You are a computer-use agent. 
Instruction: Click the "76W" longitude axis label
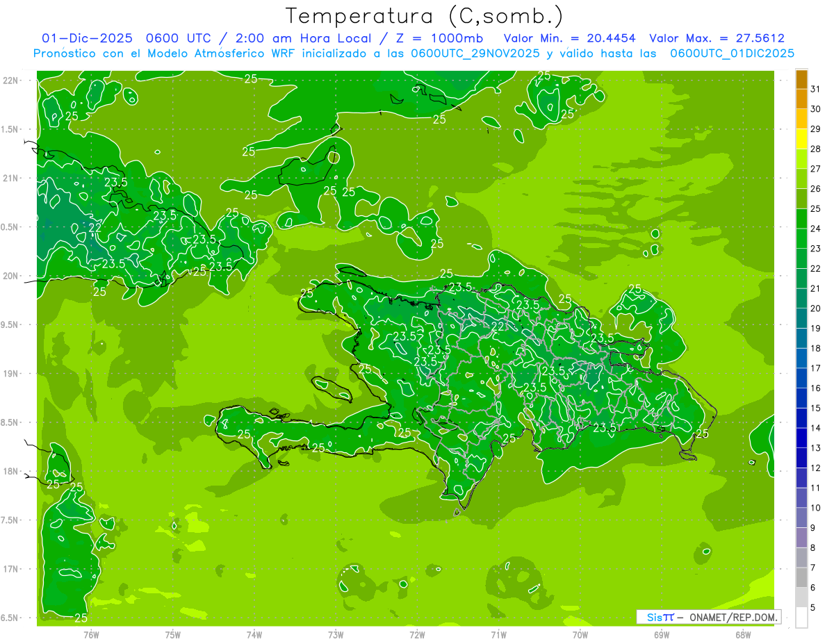tap(91, 635)
